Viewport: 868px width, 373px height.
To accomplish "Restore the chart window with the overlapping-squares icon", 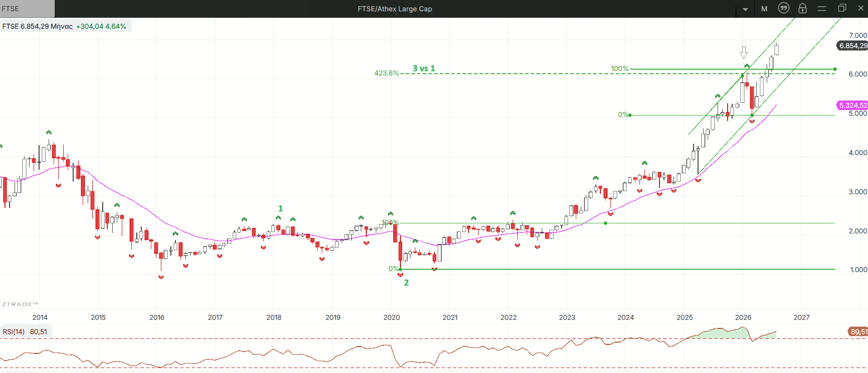I will pyautogui.click(x=842, y=8).
